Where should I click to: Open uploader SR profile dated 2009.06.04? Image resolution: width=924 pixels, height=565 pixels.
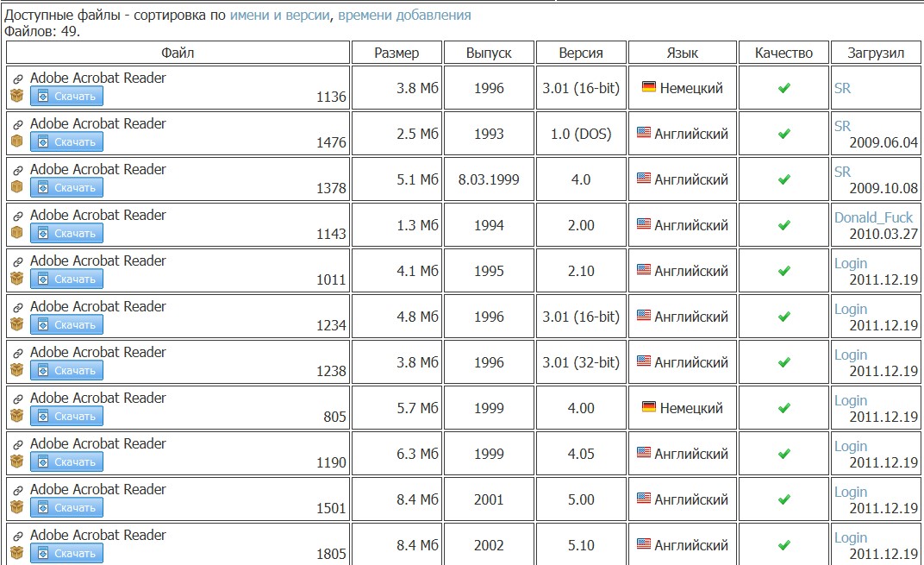[x=842, y=126]
